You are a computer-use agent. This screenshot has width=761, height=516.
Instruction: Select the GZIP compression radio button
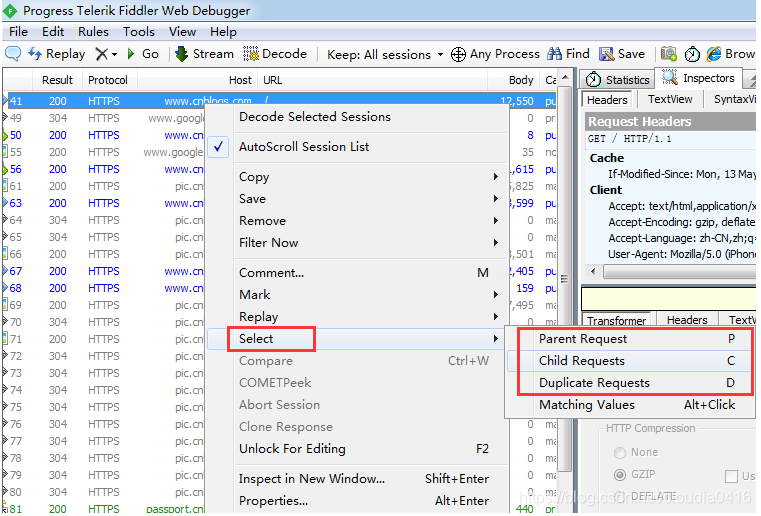click(x=620, y=475)
